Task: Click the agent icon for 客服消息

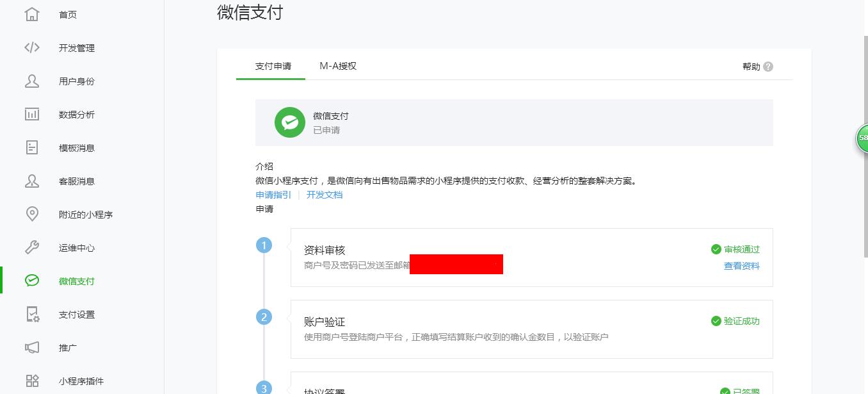Action: point(32,181)
